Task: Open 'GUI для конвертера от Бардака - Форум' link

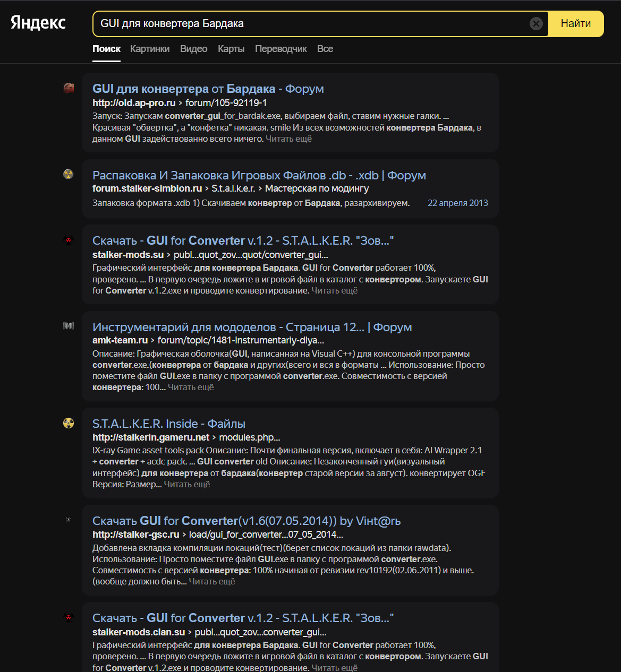Action: click(208, 89)
